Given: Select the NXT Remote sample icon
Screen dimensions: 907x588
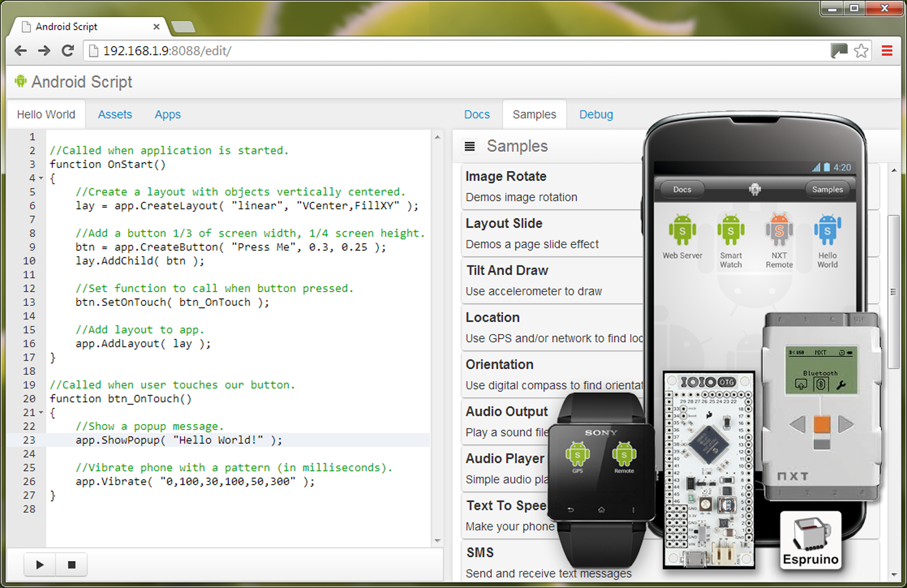Looking at the screenshot, I should pyautogui.click(x=779, y=230).
